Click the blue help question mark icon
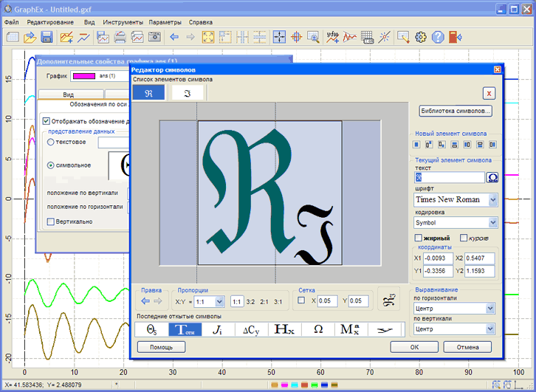The width and height of the screenshot is (536, 392). [438, 37]
